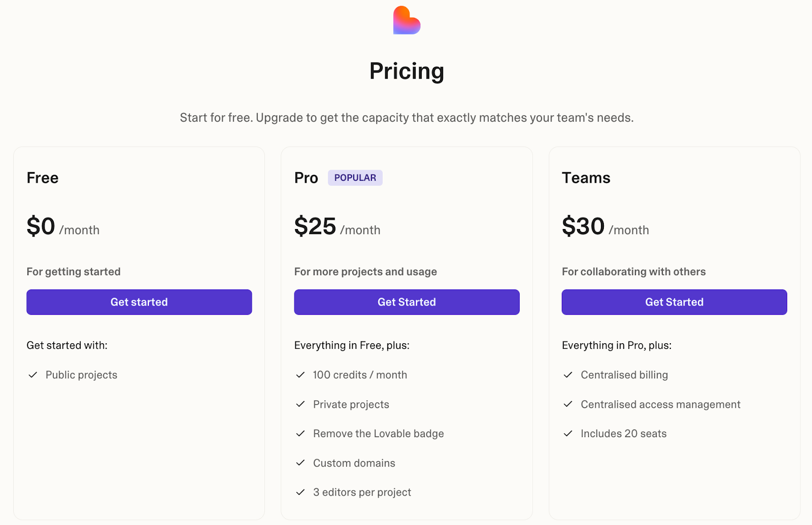Click checkmark next to 3 editors per project

[300, 493]
